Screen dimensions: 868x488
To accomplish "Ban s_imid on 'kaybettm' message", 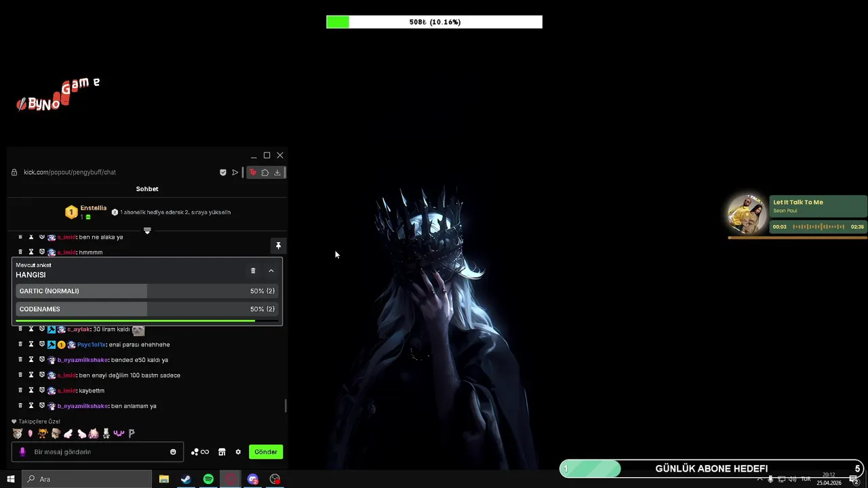I will tap(41, 390).
